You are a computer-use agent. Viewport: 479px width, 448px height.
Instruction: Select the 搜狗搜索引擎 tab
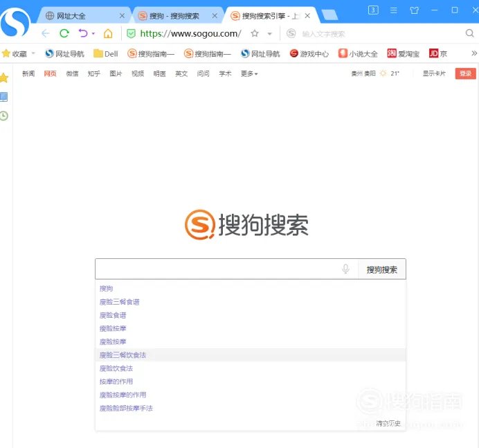click(x=271, y=16)
